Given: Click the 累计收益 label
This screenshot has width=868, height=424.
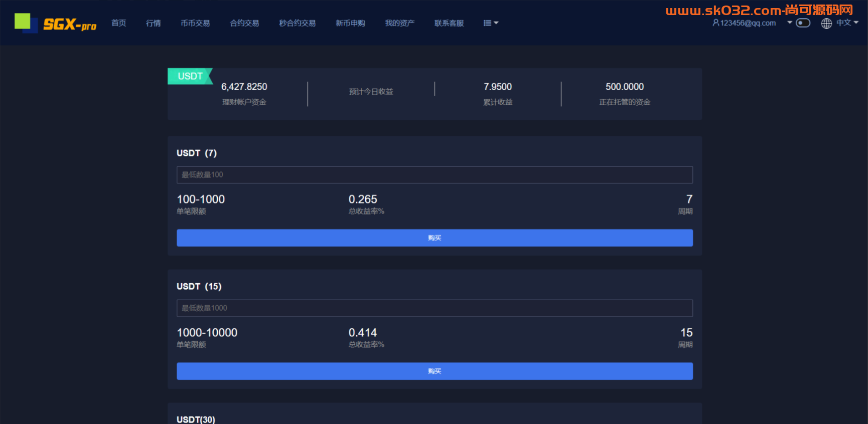Looking at the screenshot, I should pyautogui.click(x=498, y=102).
